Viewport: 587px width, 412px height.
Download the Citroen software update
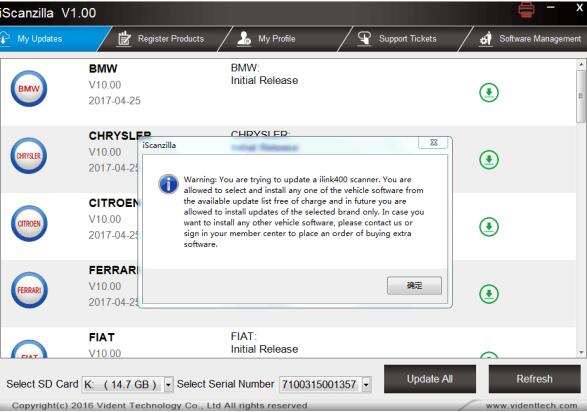(x=489, y=227)
